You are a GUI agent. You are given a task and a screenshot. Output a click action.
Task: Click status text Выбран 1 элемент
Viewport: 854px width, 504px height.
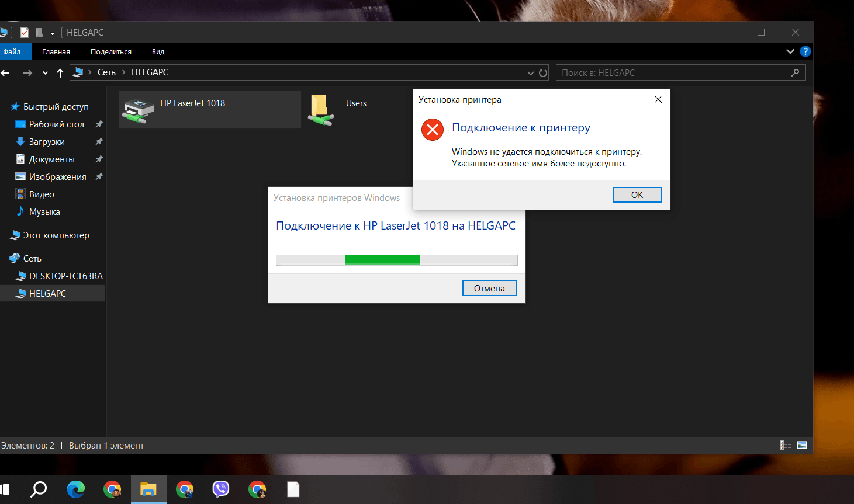click(x=106, y=445)
